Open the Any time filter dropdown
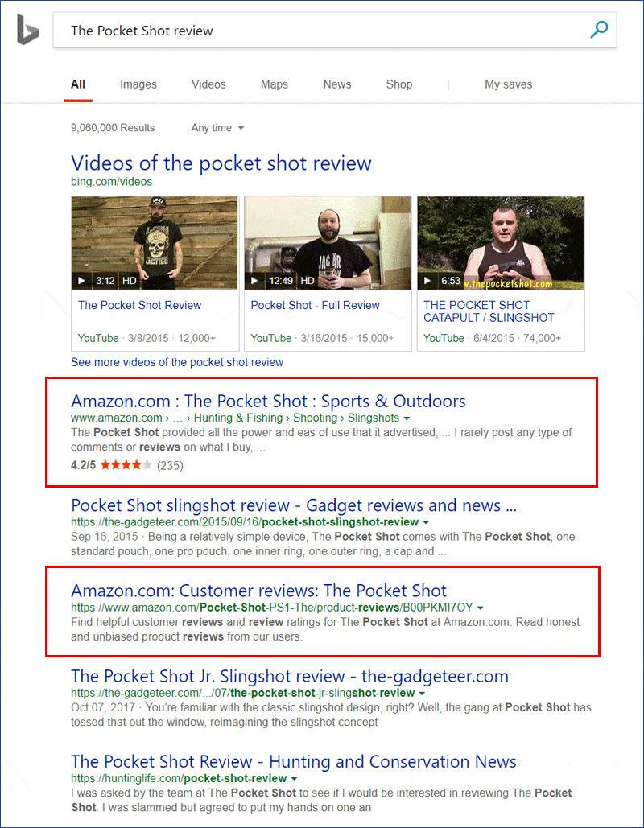This screenshot has width=644, height=828. tap(217, 128)
